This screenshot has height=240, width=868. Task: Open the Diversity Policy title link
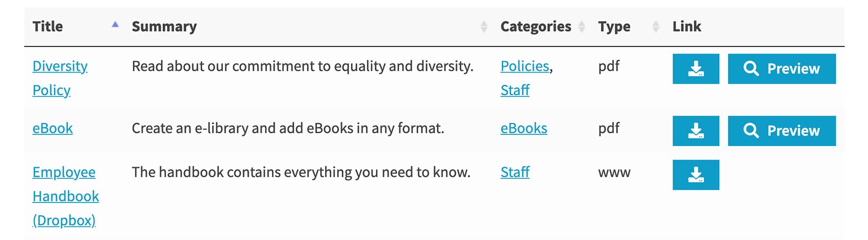tap(60, 67)
